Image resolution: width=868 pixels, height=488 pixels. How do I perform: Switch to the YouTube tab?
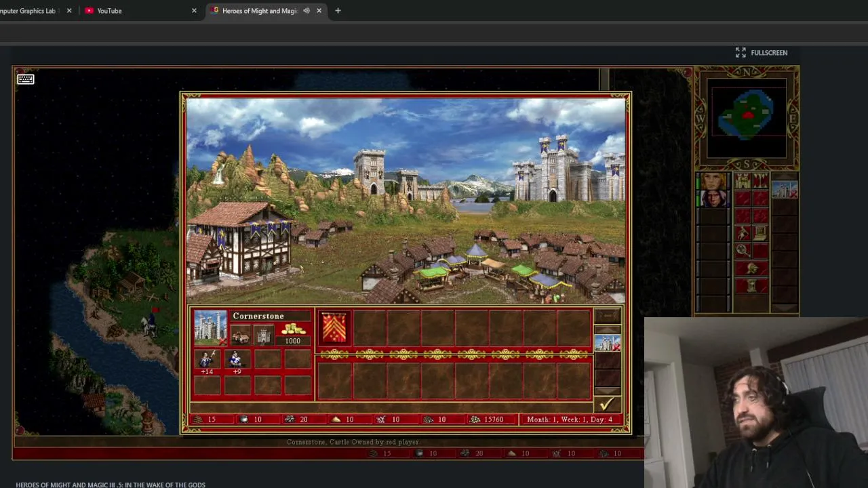click(140, 11)
